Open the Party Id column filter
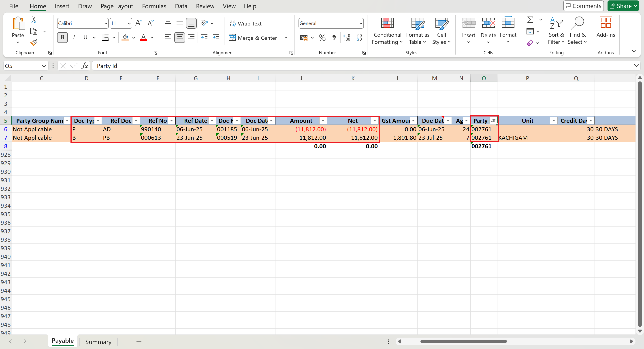 (x=493, y=121)
